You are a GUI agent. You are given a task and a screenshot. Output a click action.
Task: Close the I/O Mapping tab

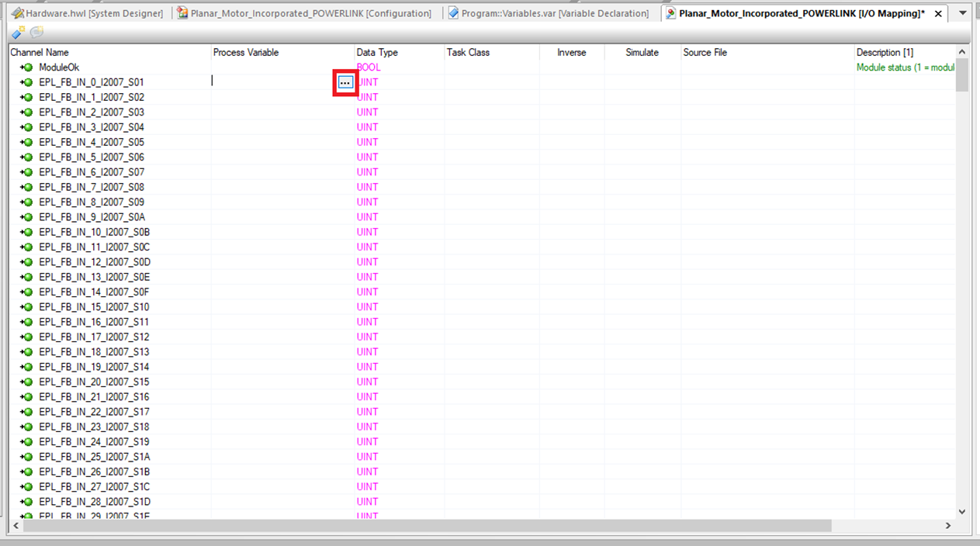[938, 14]
